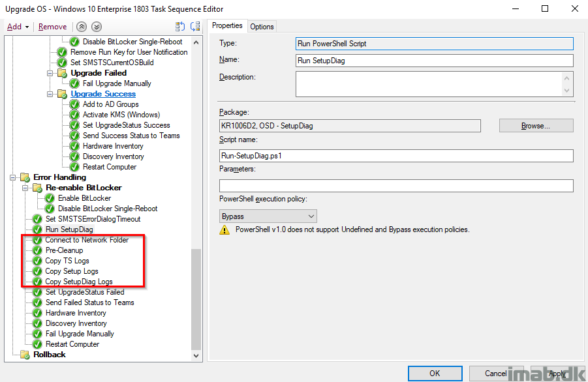Image resolution: width=588 pixels, height=382 pixels.
Task: Select the Discovery Inventory step under Error Handling
Action: (76, 323)
